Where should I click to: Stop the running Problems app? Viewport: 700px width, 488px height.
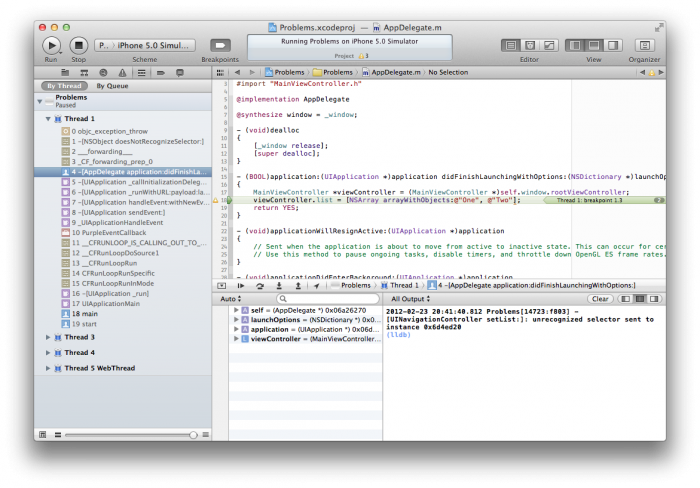tap(79, 45)
